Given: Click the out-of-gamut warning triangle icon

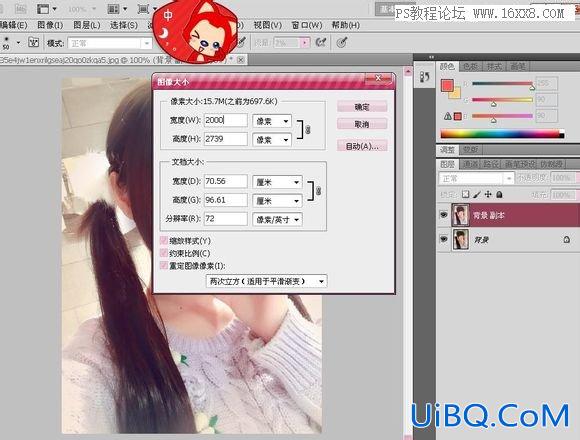Looking at the screenshot, I should 448,116.
